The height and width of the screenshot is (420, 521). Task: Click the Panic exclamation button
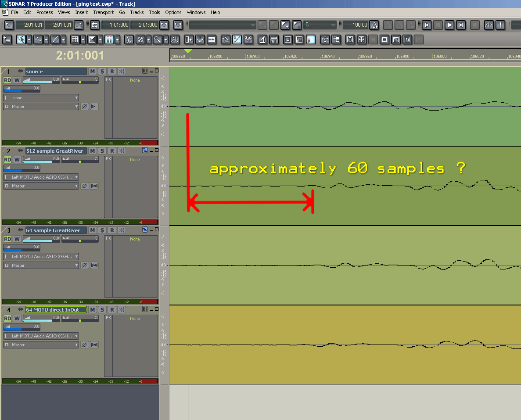pyautogui.click(x=500, y=25)
